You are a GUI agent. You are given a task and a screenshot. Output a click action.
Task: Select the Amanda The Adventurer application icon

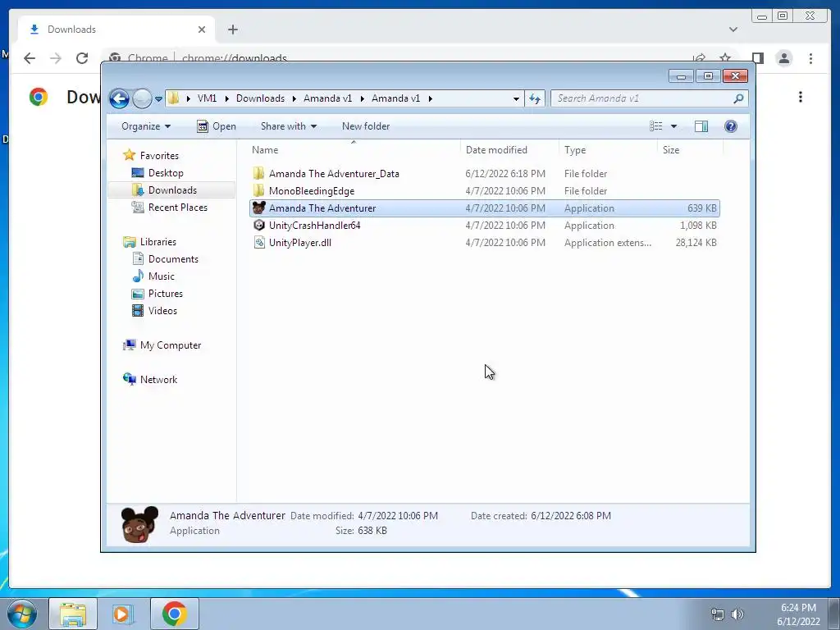[258, 208]
